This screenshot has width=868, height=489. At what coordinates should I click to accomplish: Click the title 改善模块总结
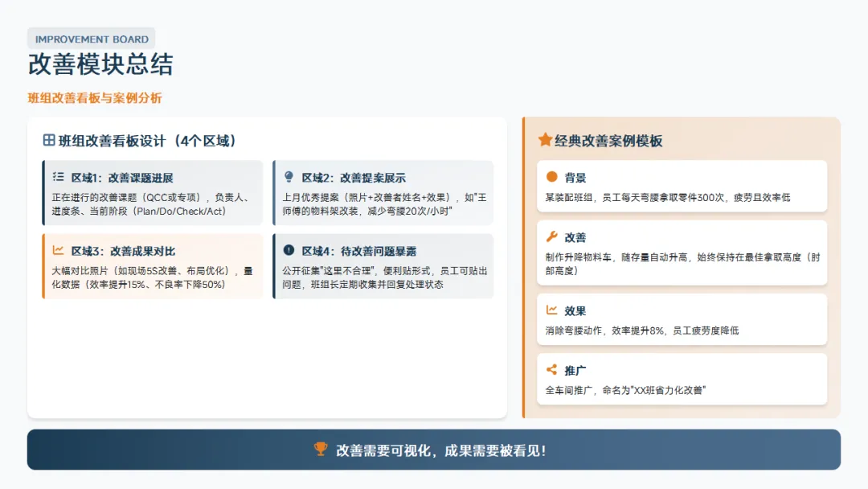(x=100, y=64)
